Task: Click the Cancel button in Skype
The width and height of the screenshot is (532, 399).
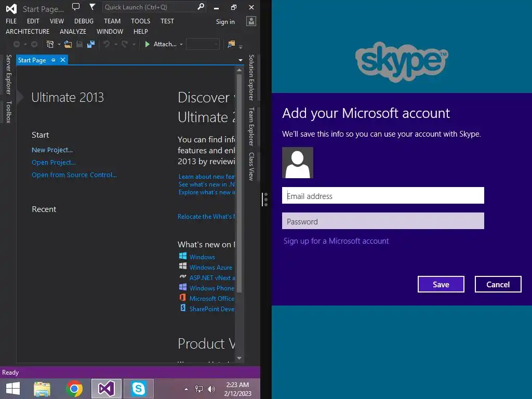Action: [x=498, y=284]
